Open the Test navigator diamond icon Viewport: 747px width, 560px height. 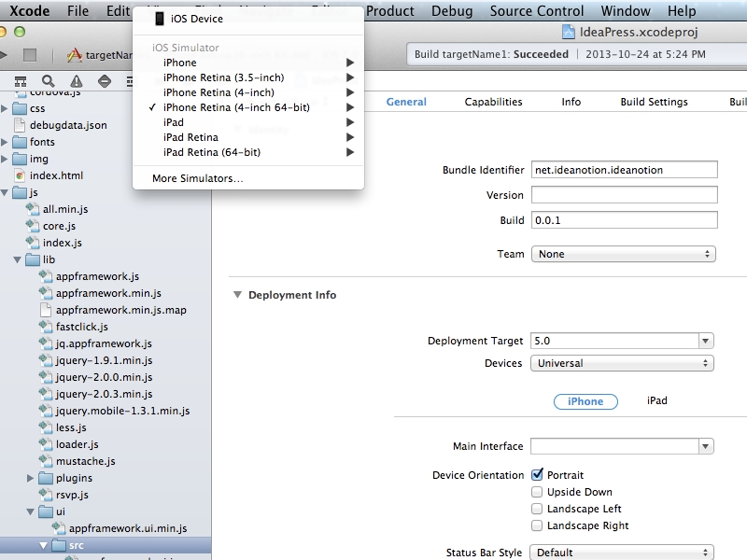coord(105,81)
